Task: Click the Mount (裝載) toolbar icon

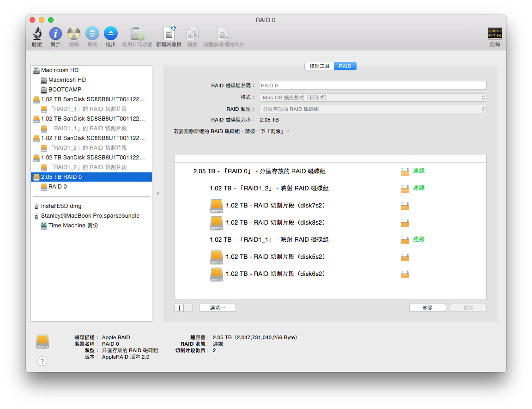Action: point(92,34)
